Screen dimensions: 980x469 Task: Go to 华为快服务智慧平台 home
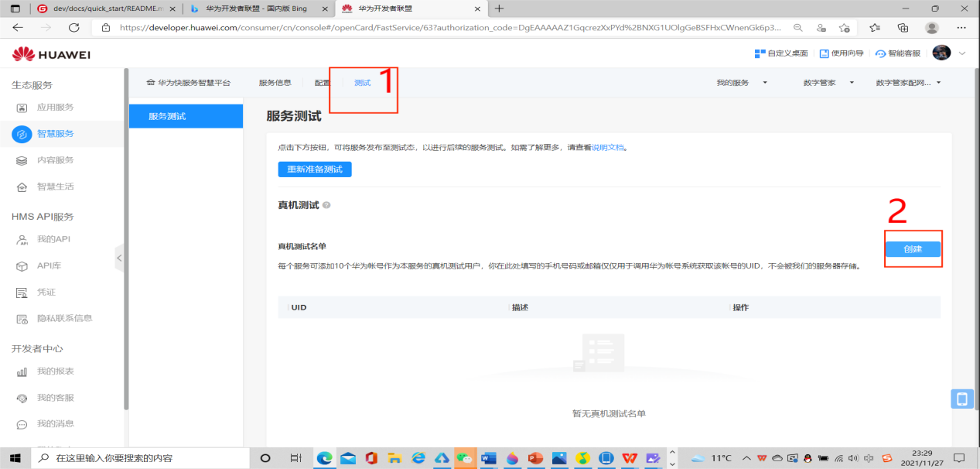pos(188,83)
